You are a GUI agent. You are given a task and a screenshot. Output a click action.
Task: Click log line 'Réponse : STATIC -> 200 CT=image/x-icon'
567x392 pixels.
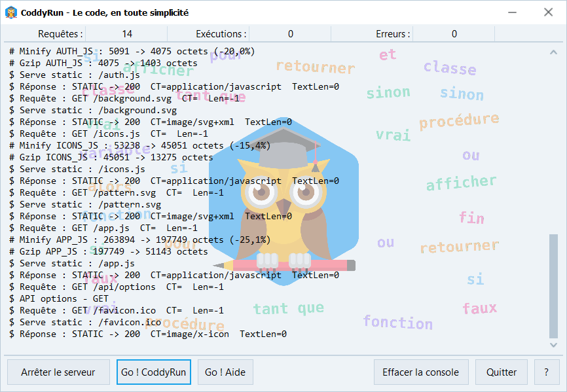[x=148, y=334]
